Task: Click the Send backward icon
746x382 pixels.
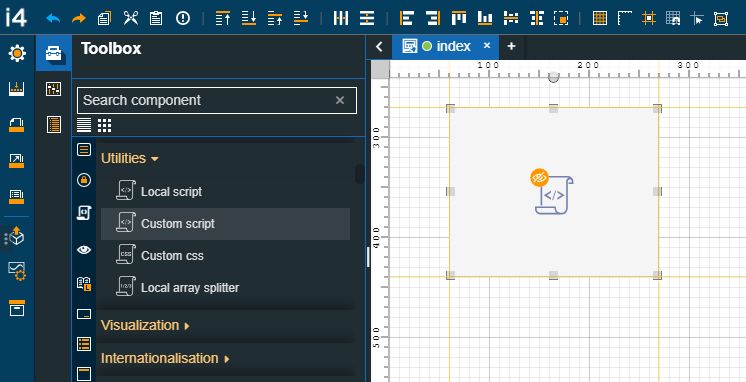Action: click(301, 18)
